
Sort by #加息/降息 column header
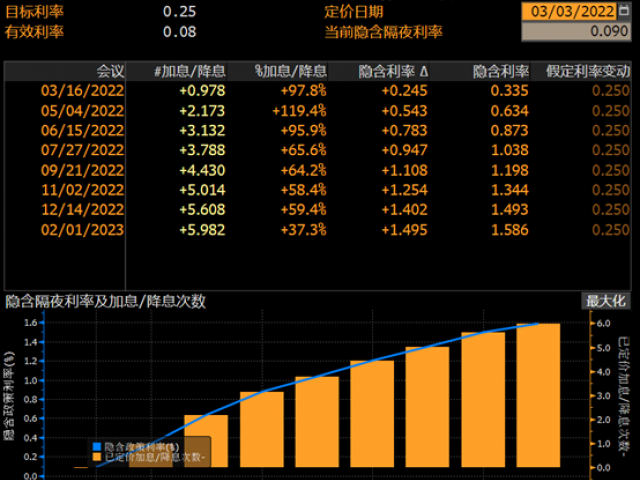(190, 71)
